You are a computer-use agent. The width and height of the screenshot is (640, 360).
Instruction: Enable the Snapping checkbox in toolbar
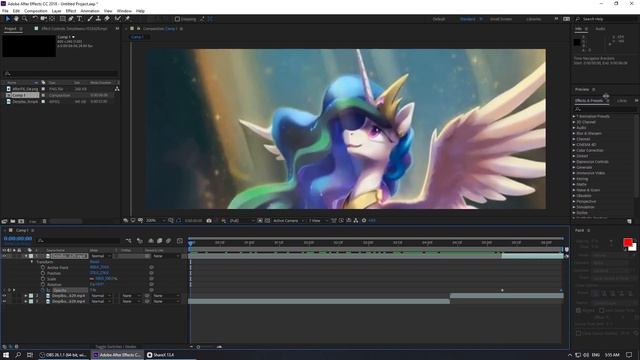177,19
